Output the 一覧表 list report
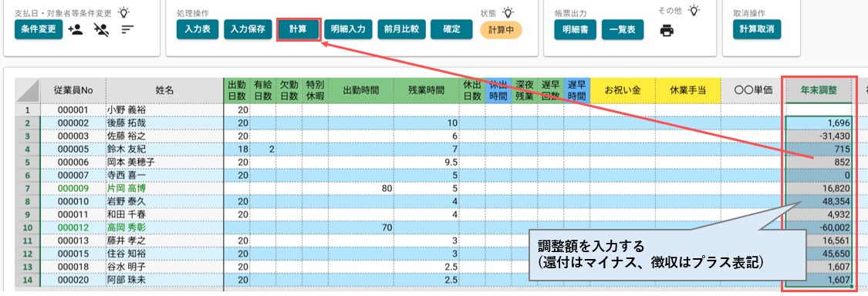 [x=623, y=30]
